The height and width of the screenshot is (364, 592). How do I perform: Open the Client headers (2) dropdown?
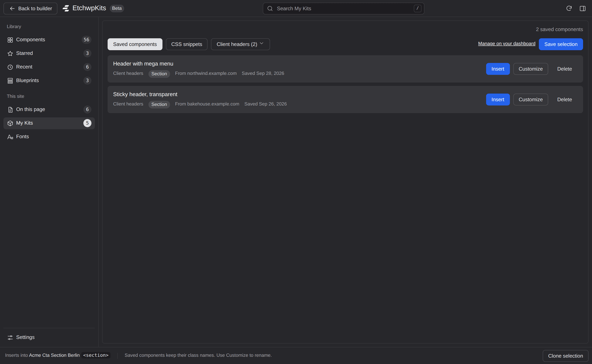240,44
